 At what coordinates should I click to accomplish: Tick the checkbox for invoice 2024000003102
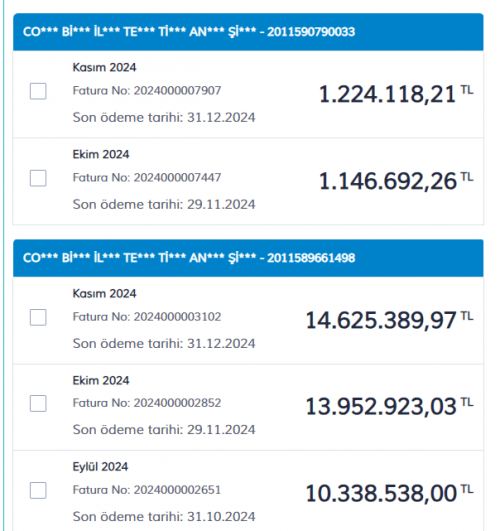[x=38, y=317]
